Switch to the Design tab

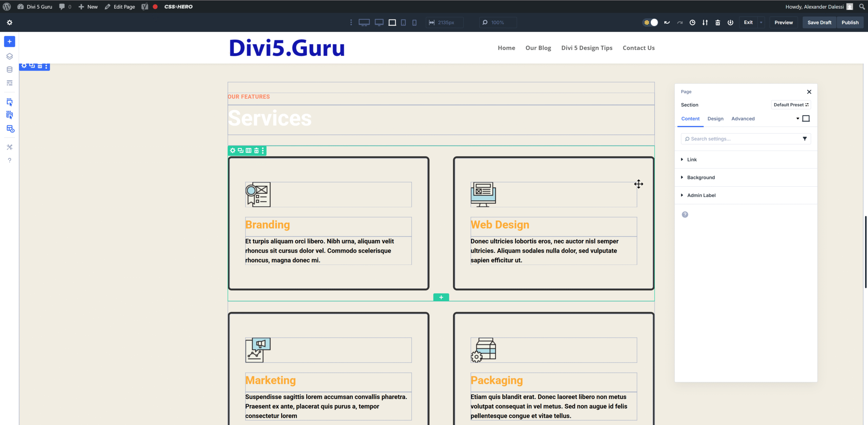(x=715, y=119)
